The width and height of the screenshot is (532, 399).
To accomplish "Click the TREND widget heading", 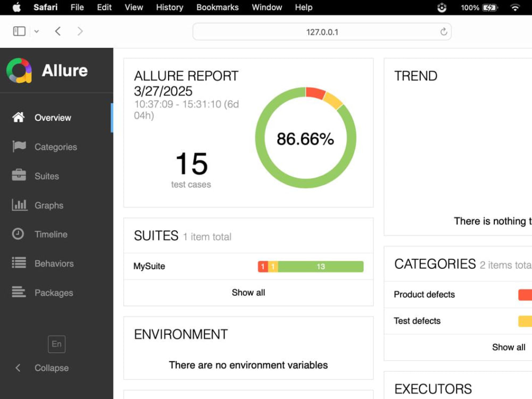I will coord(415,76).
